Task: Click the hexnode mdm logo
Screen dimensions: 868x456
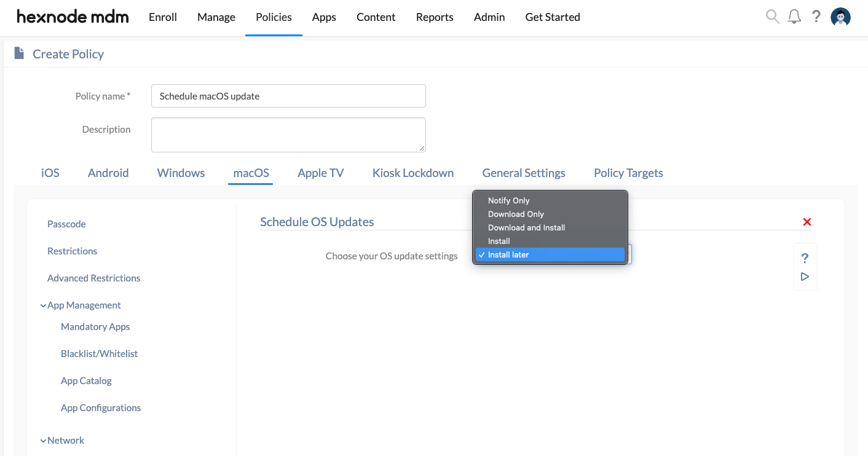Action: pyautogui.click(x=73, y=17)
